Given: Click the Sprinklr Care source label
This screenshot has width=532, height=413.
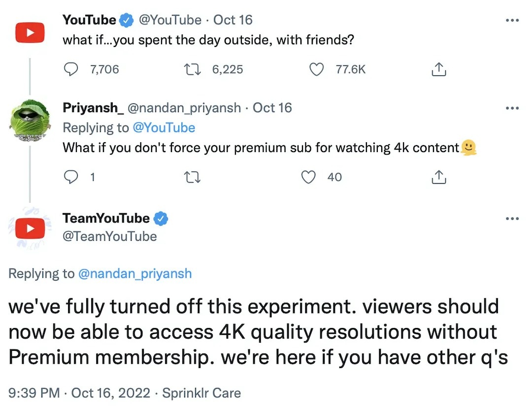Looking at the screenshot, I should pyautogui.click(x=201, y=393).
